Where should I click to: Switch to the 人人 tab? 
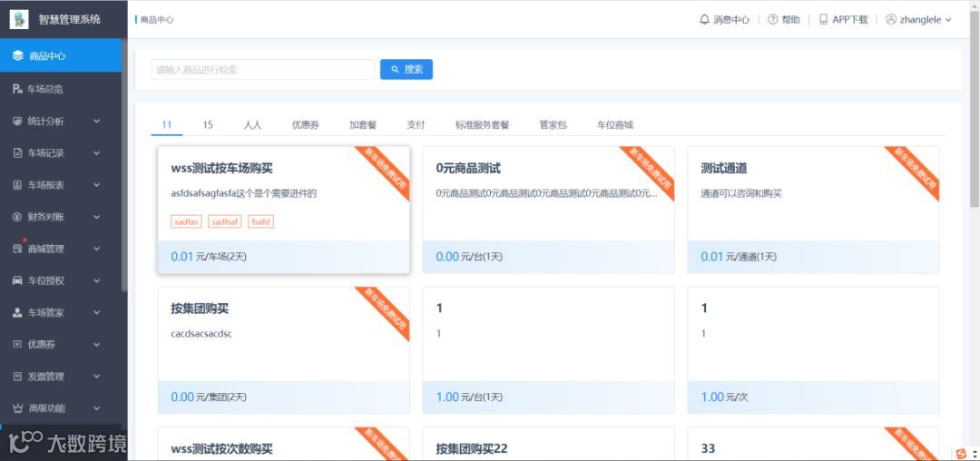click(252, 125)
